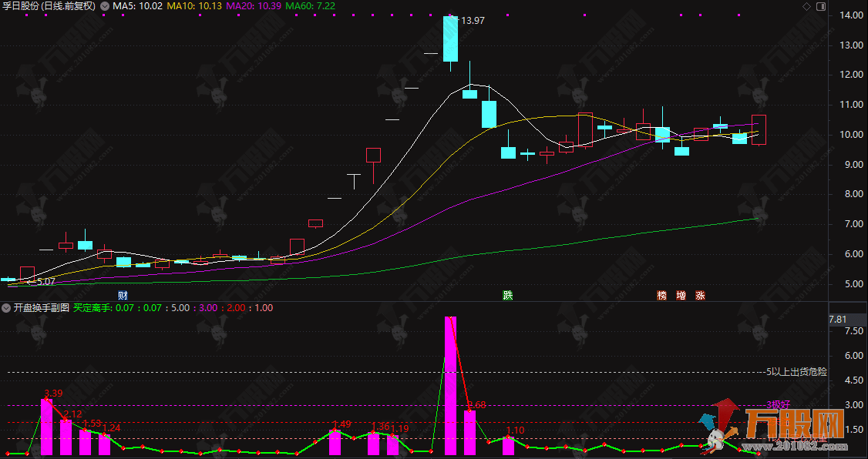Select the yellow MA10 label
Image resolution: width=868 pixels, height=459 pixels.
tap(183, 6)
